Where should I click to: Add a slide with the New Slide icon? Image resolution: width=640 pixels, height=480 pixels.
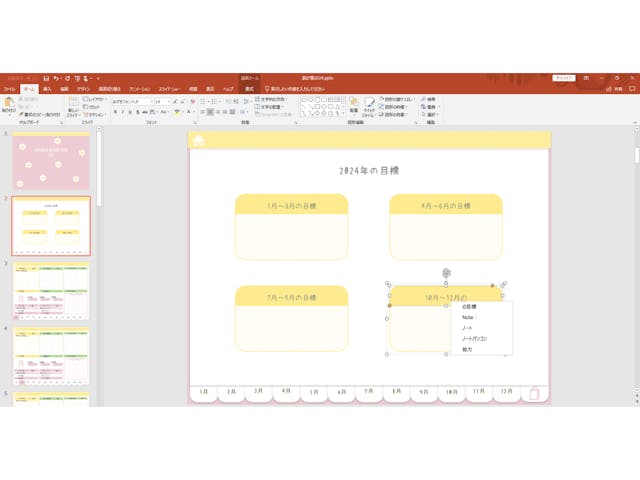pos(74,104)
